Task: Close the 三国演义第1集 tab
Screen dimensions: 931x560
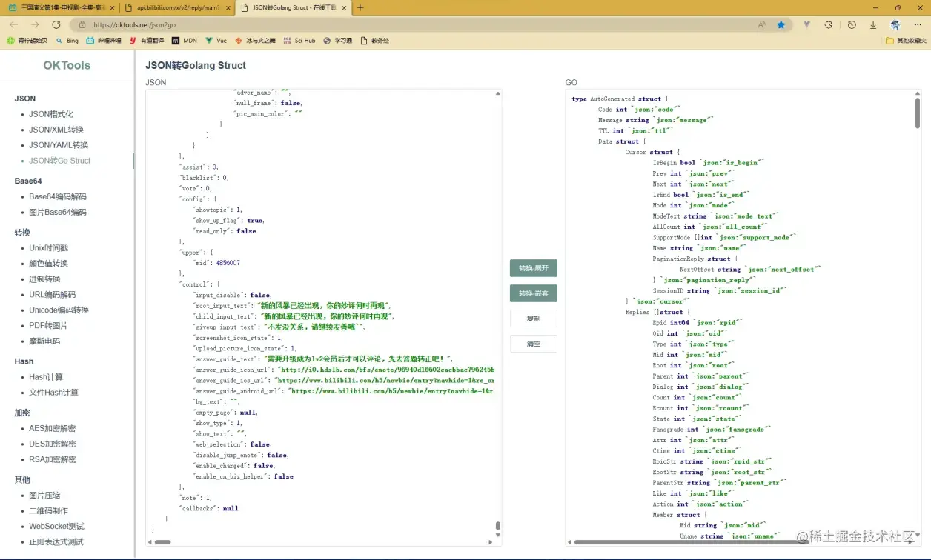Action: [111, 7]
